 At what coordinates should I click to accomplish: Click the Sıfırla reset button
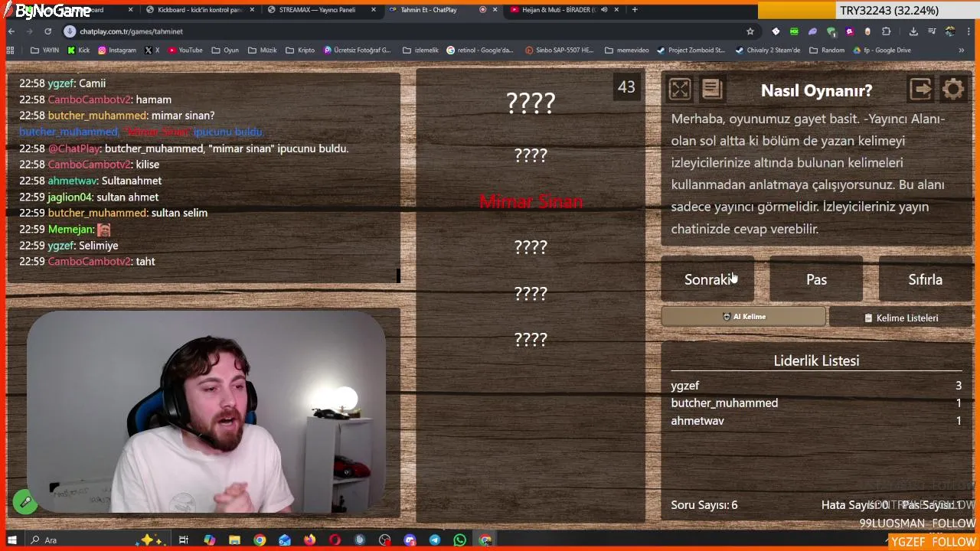(925, 279)
